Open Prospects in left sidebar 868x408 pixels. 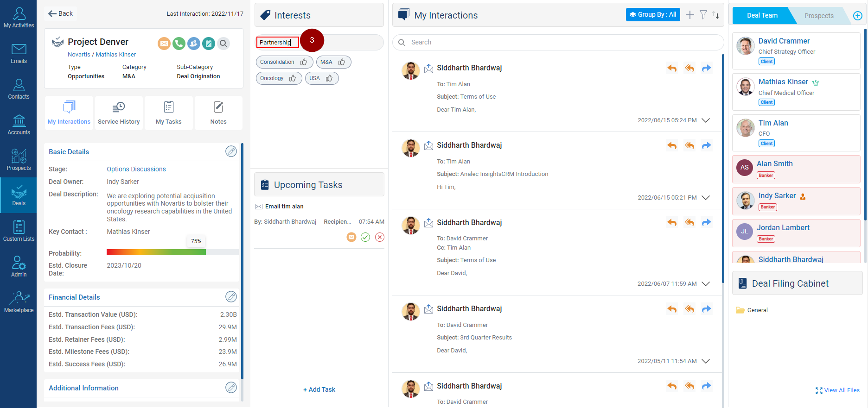point(19,160)
